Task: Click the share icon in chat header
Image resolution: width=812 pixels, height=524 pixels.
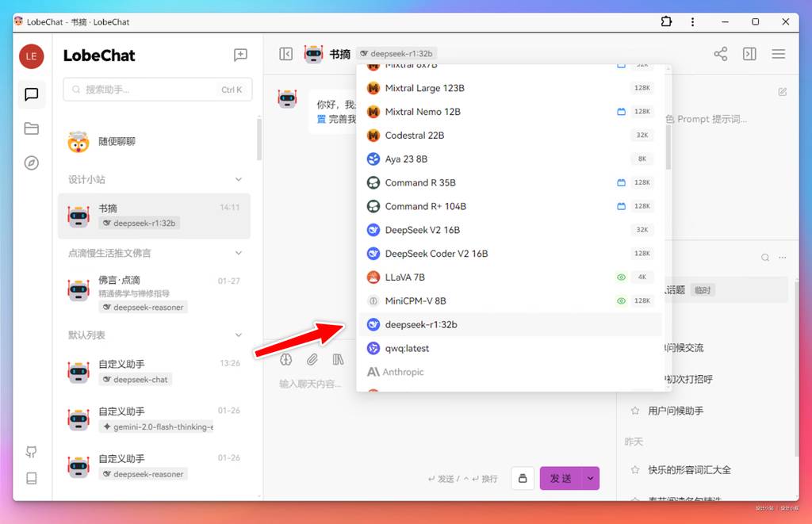Action: click(x=720, y=54)
